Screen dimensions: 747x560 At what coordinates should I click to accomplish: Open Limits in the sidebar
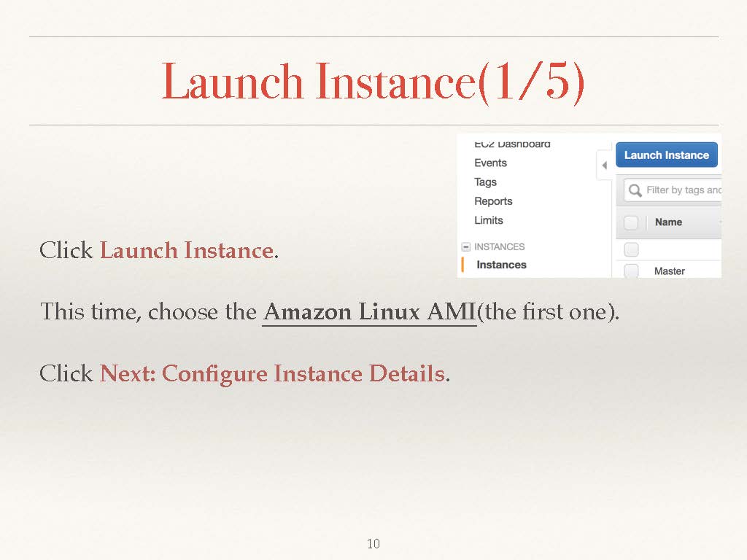coord(488,220)
